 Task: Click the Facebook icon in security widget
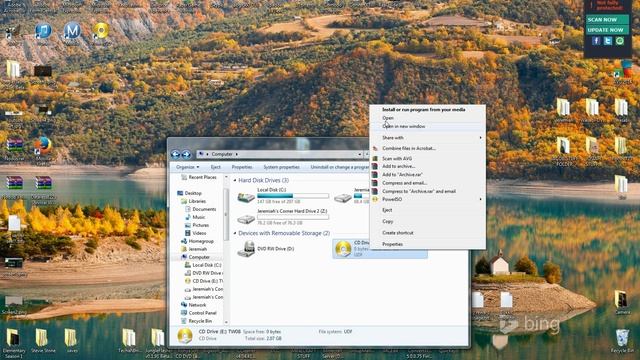point(596,41)
